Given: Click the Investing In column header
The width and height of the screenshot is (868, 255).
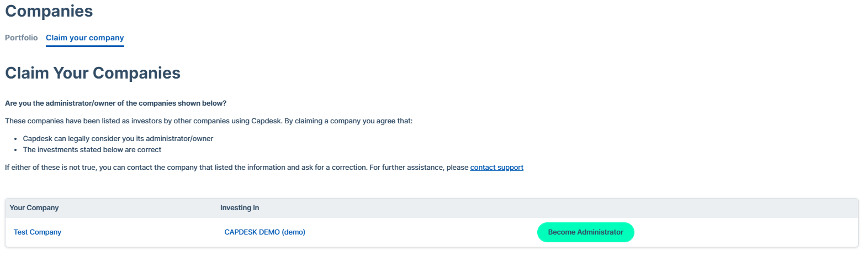Looking at the screenshot, I should 240,208.
